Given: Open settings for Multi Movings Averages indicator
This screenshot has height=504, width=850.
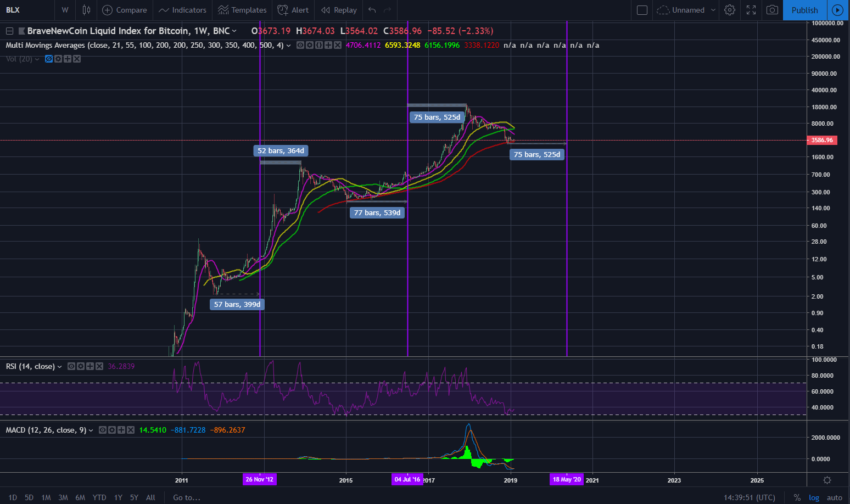Looking at the screenshot, I should pos(310,45).
